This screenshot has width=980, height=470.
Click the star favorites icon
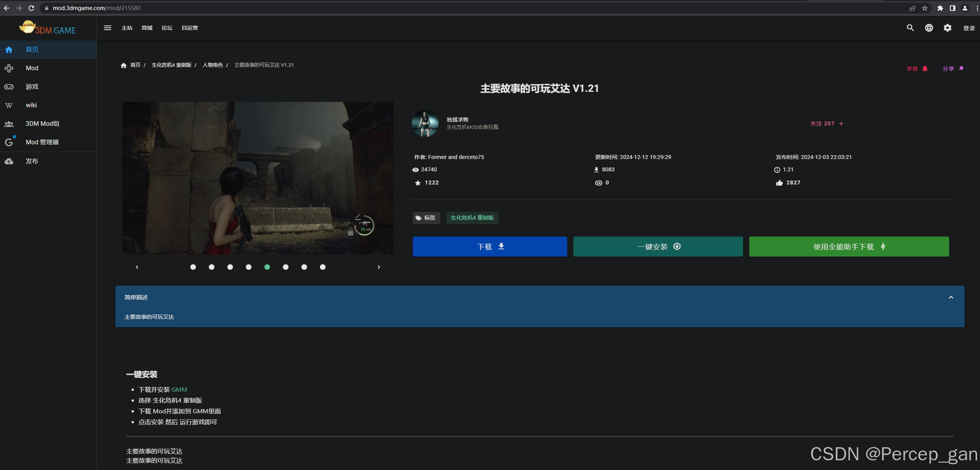(418, 183)
